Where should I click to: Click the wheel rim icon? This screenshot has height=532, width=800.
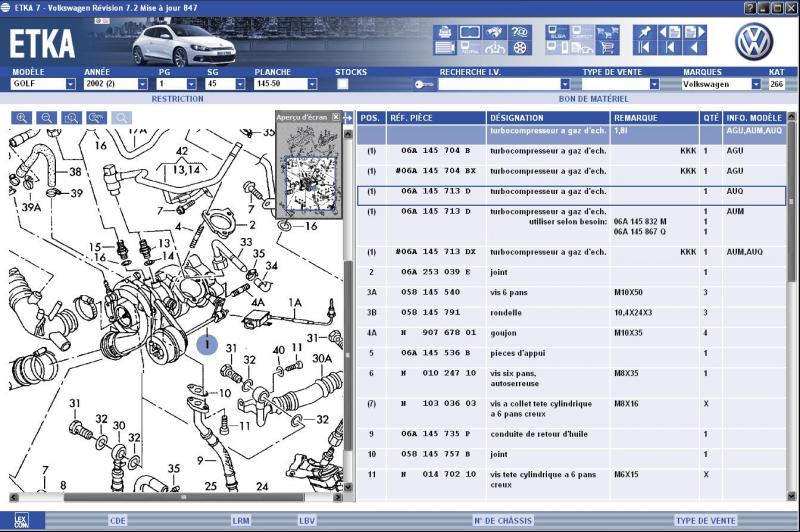point(519,48)
